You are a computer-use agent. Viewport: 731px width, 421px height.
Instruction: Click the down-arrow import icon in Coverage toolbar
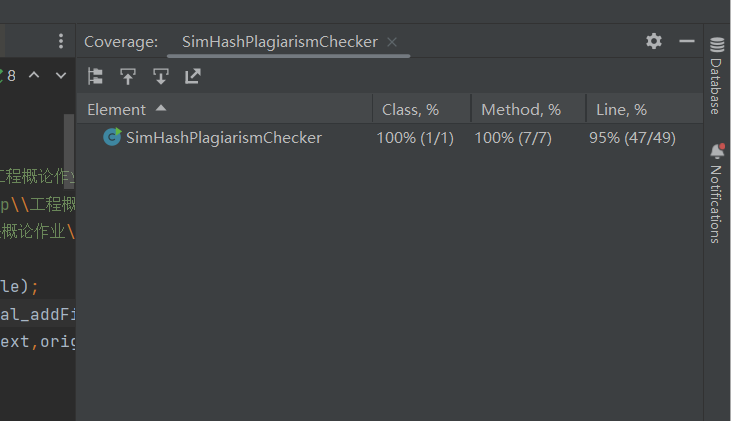click(x=160, y=76)
